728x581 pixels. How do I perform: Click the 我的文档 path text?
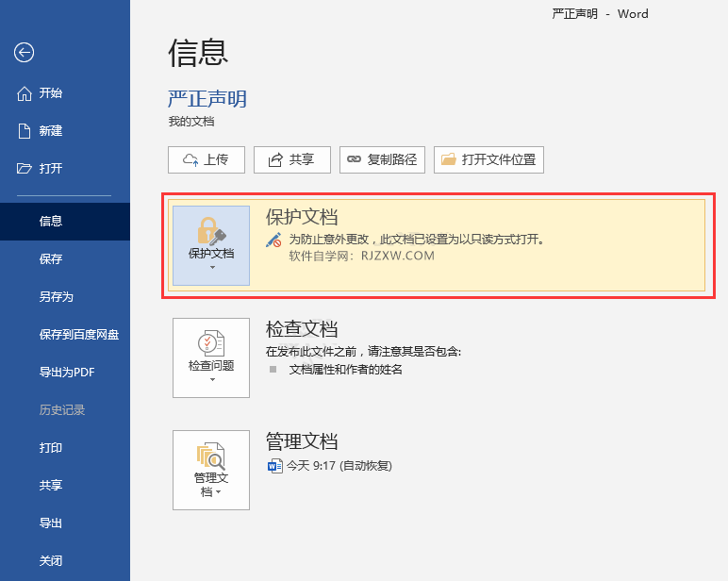(191, 122)
